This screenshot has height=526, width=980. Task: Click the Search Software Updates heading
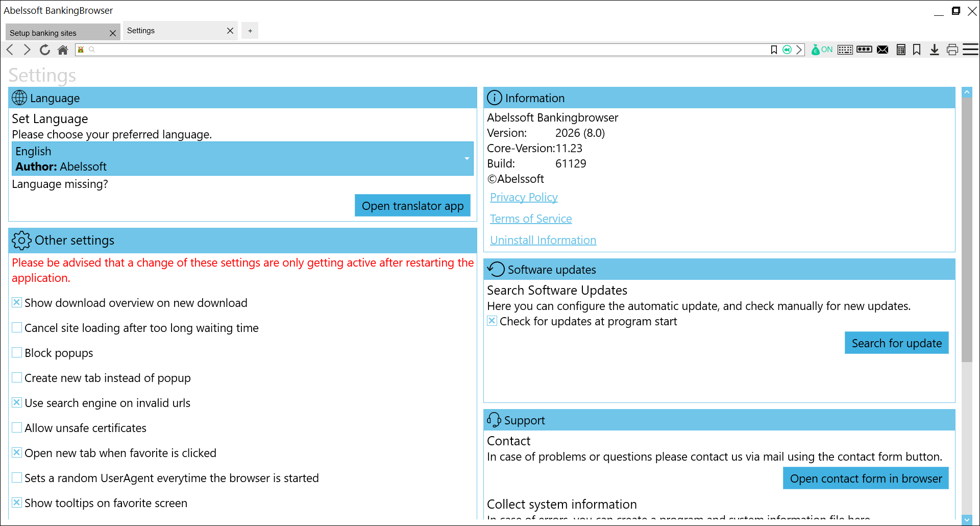(557, 290)
